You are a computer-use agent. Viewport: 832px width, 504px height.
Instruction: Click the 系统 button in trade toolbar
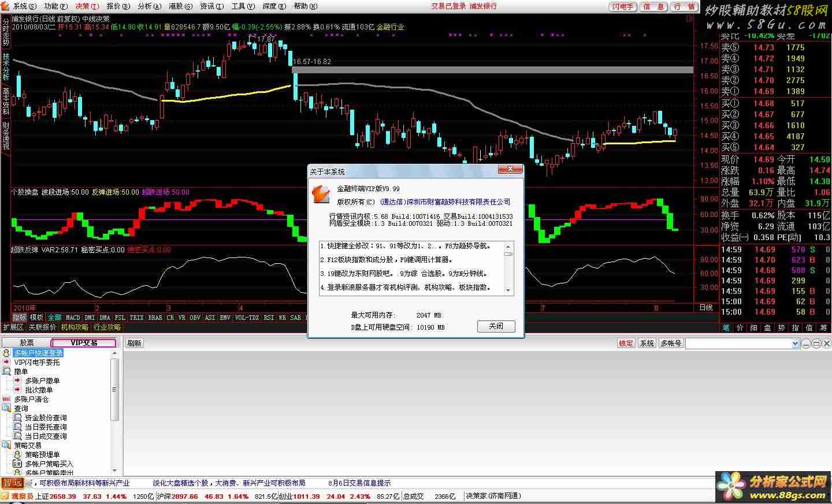tap(647, 343)
